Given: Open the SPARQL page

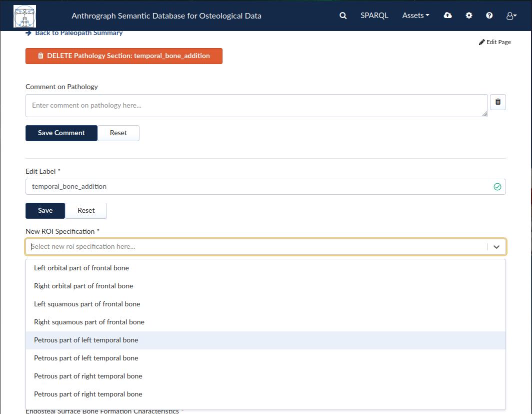Looking at the screenshot, I should coord(374,16).
